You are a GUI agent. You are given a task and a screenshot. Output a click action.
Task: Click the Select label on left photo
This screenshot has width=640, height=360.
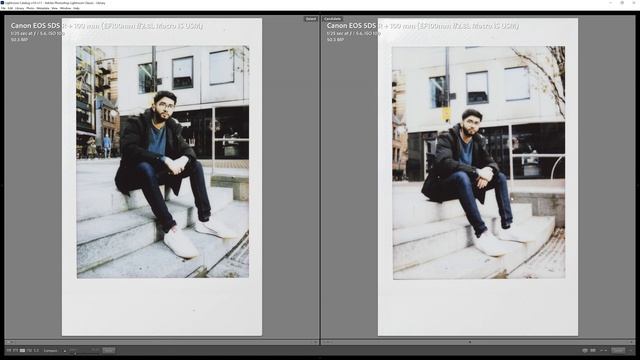(x=311, y=19)
